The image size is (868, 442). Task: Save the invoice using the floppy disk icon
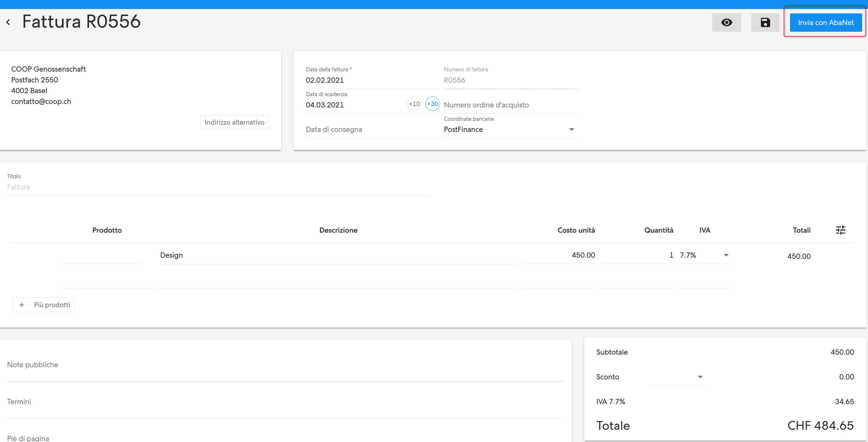click(765, 23)
